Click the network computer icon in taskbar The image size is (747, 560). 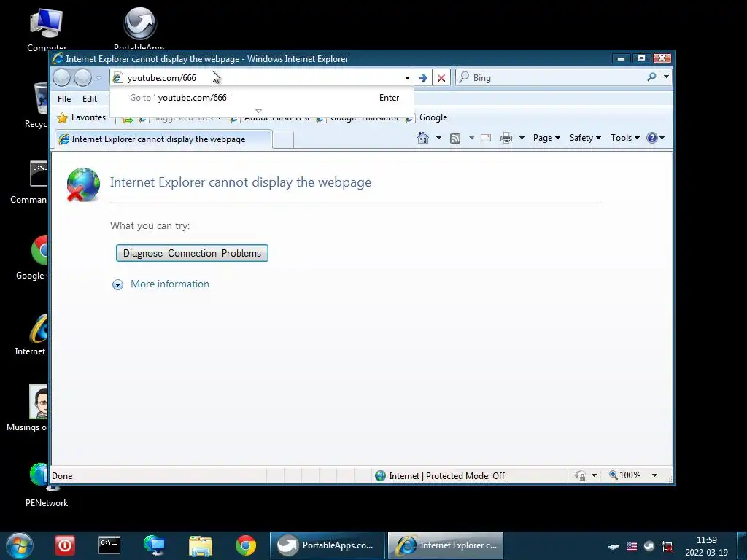pos(155,545)
